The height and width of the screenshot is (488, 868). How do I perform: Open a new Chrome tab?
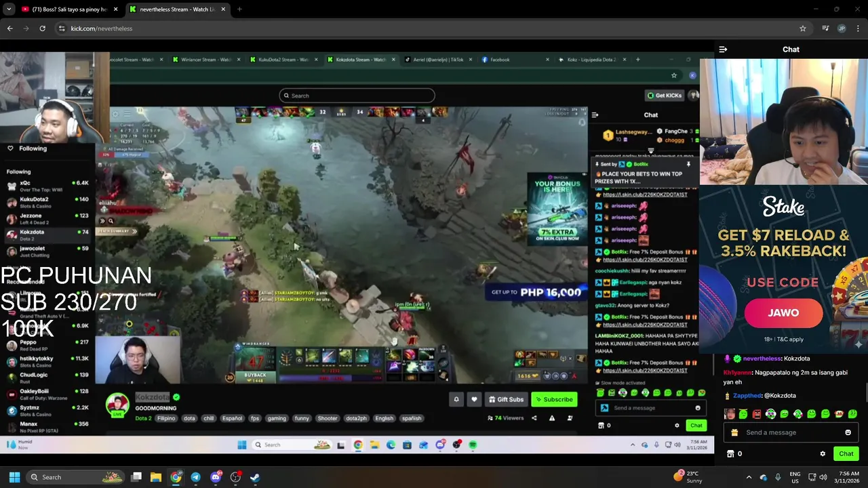click(x=239, y=9)
